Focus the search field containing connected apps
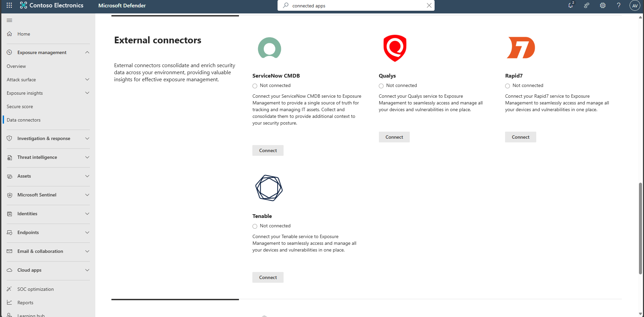This screenshot has height=317, width=644. coord(356,5)
